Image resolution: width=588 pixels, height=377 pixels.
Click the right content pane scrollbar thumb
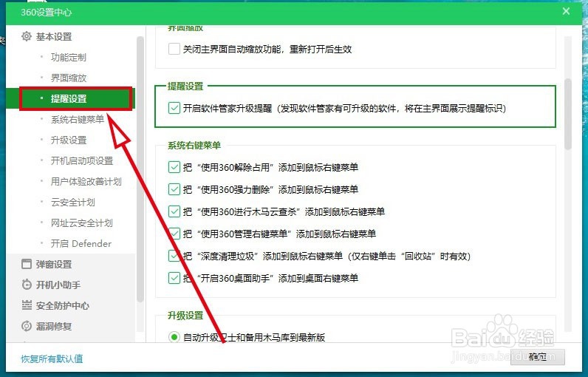[568, 114]
